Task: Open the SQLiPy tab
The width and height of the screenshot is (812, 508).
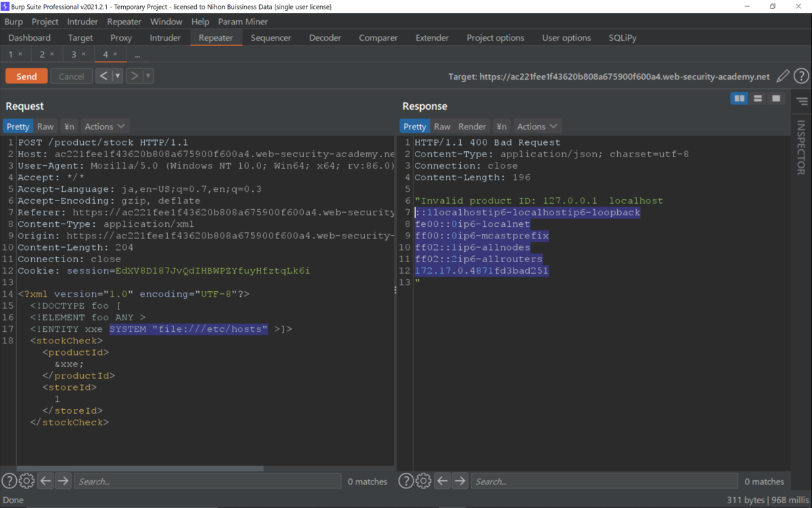Action: click(623, 38)
